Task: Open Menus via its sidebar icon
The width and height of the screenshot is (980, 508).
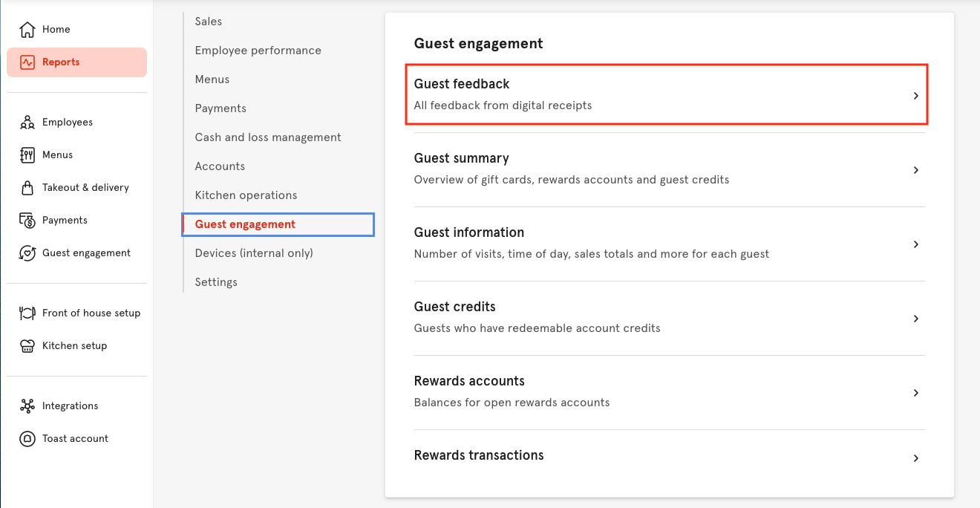Action: (x=26, y=154)
